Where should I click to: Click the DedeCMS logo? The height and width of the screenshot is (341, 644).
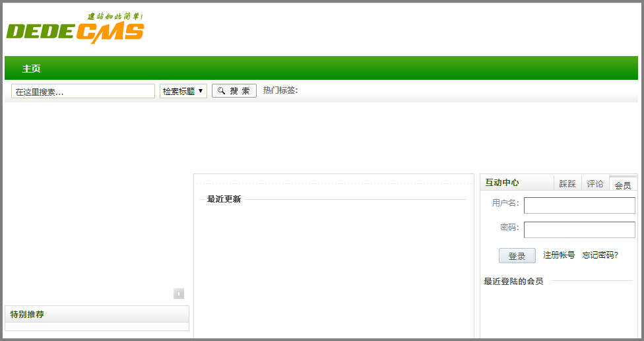click(x=75, y=28)
